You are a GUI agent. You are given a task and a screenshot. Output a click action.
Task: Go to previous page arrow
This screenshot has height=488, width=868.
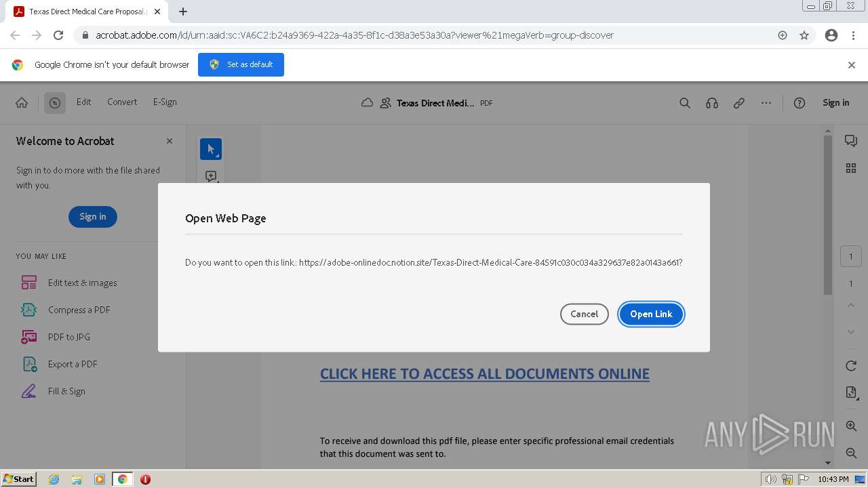(x=851, y=306)
